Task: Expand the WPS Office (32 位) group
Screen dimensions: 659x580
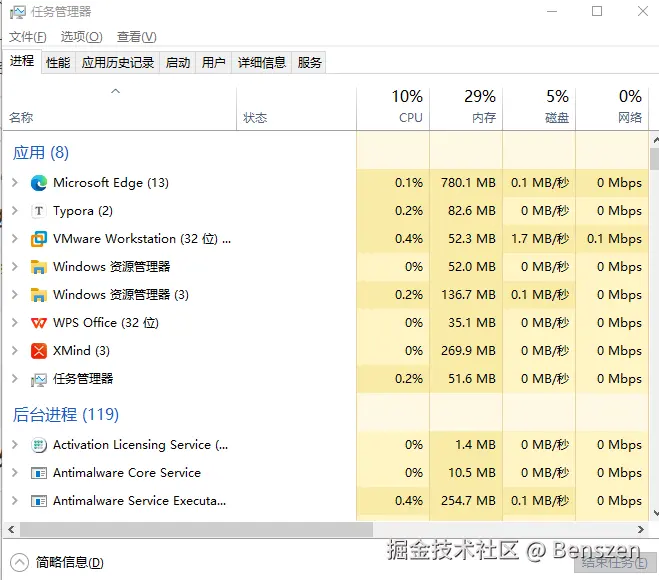Action: [x=15, y=322]
